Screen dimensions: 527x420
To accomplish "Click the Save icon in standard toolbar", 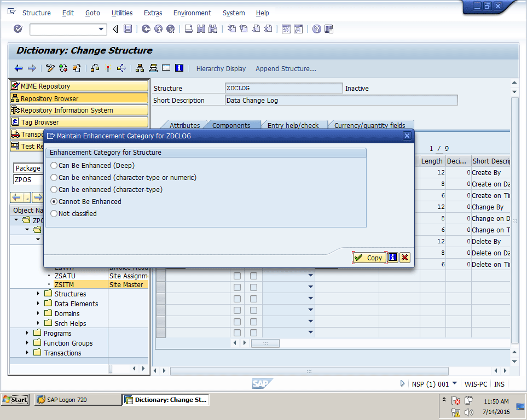I will 128,29.
